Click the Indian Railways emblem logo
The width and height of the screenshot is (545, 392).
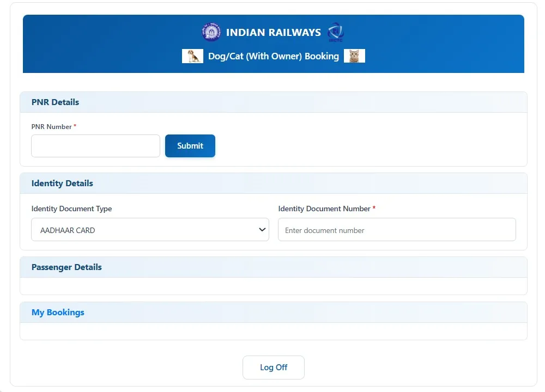tap(211, 32)
